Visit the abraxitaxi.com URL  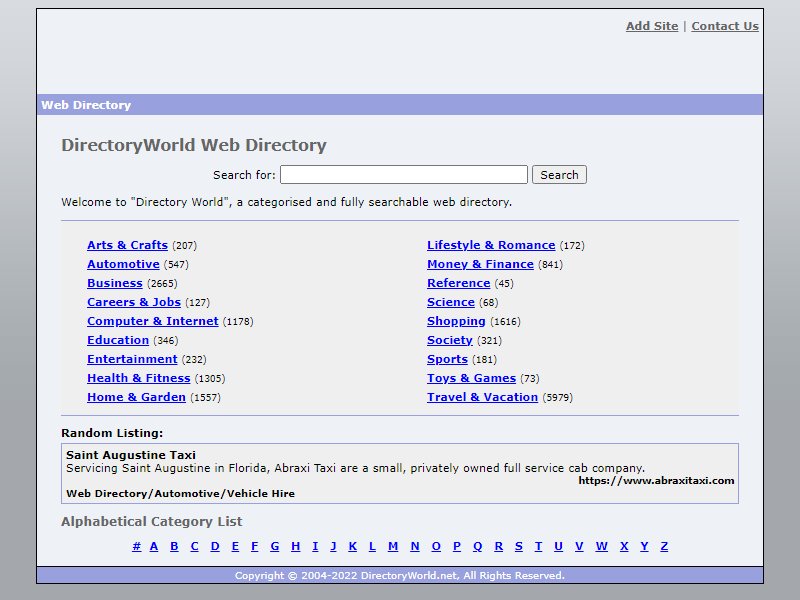[x=656, y=481]
